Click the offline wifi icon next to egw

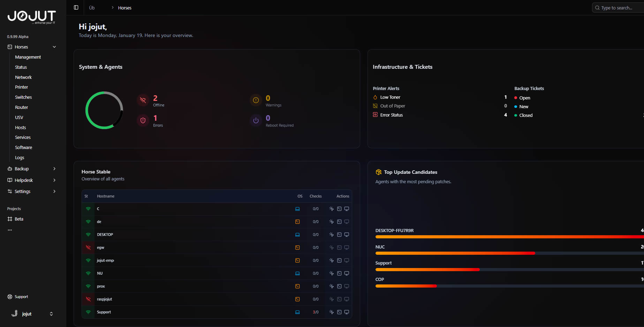88,247
